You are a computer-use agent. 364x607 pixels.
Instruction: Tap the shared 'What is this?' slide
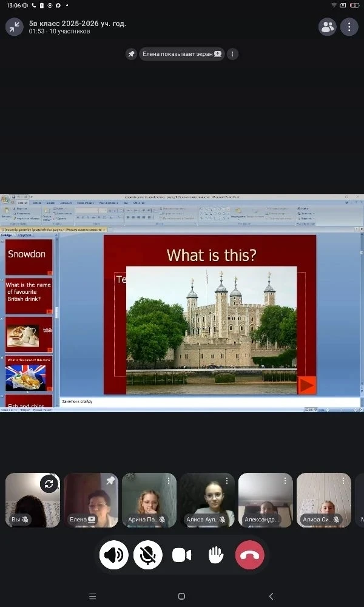209,314
